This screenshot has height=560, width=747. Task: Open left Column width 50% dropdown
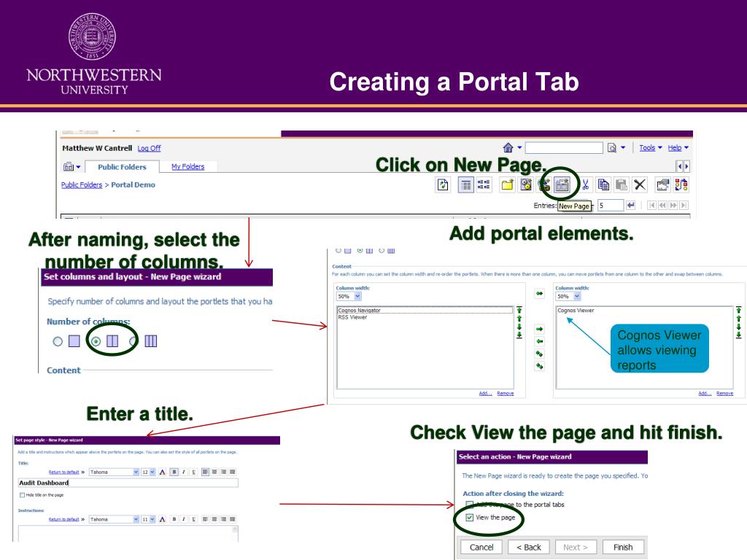pyautogui.click(x=349, y=296)
